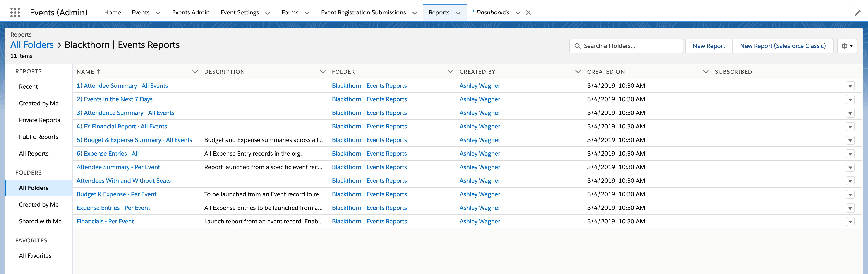Click the pencil edit navigation icon

(x=857, y=13)
